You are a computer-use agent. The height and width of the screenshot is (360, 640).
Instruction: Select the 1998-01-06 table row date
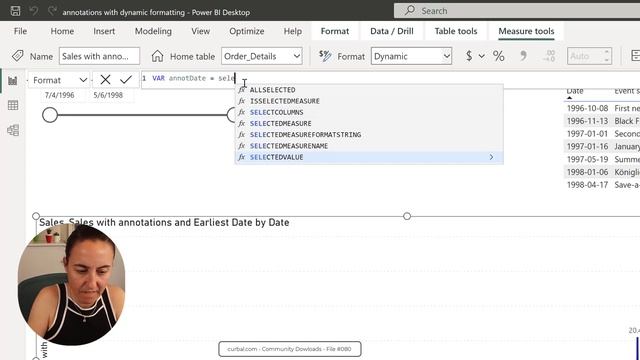tap(587, 172)
